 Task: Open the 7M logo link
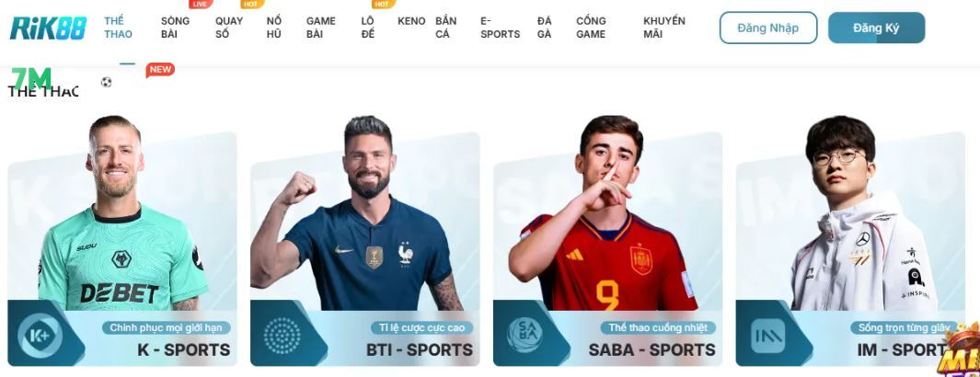[x=31, y=77]
